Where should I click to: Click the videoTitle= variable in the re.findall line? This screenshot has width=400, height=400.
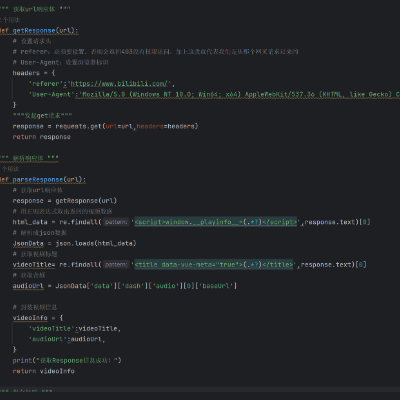[x=34, y=265]
